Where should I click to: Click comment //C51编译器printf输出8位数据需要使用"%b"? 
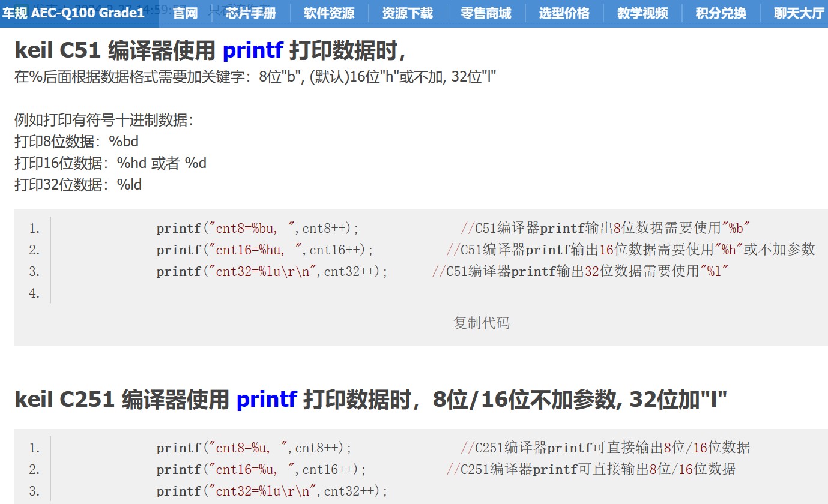point(606,228)
